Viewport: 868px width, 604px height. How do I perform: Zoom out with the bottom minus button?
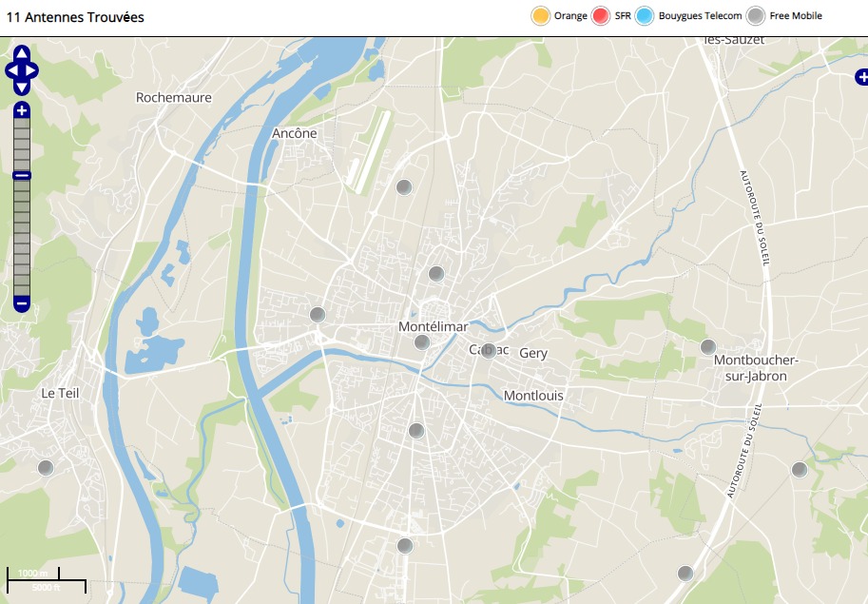[x=22, y=303]
